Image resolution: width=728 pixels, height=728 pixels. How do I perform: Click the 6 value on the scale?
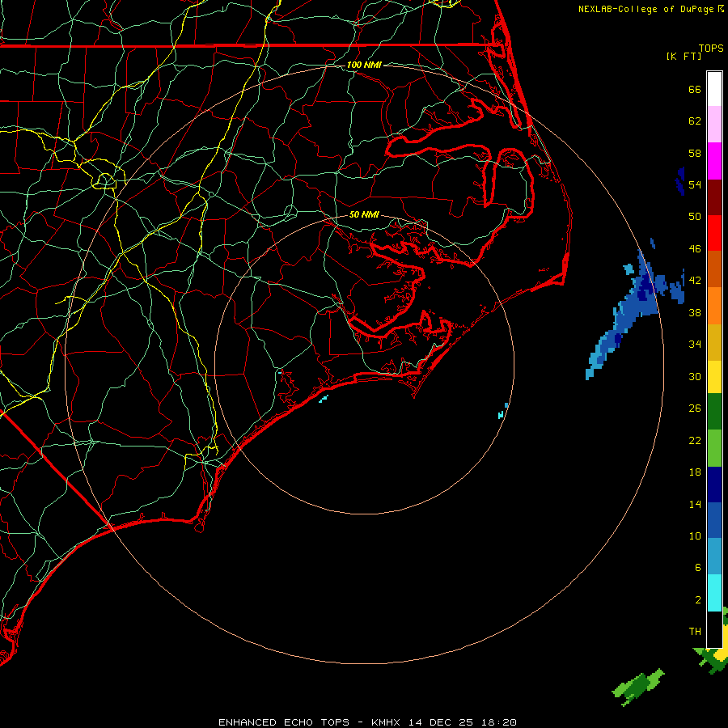point(698,568)
